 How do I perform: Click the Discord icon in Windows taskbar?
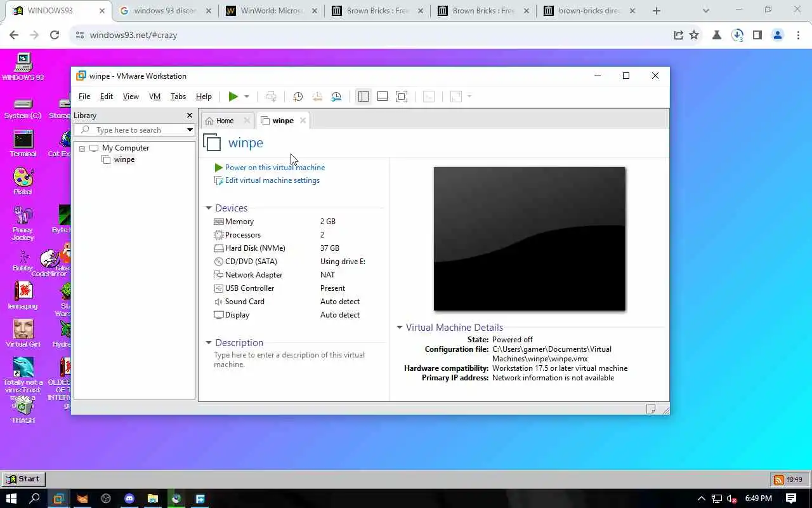(x=129, y=498)
